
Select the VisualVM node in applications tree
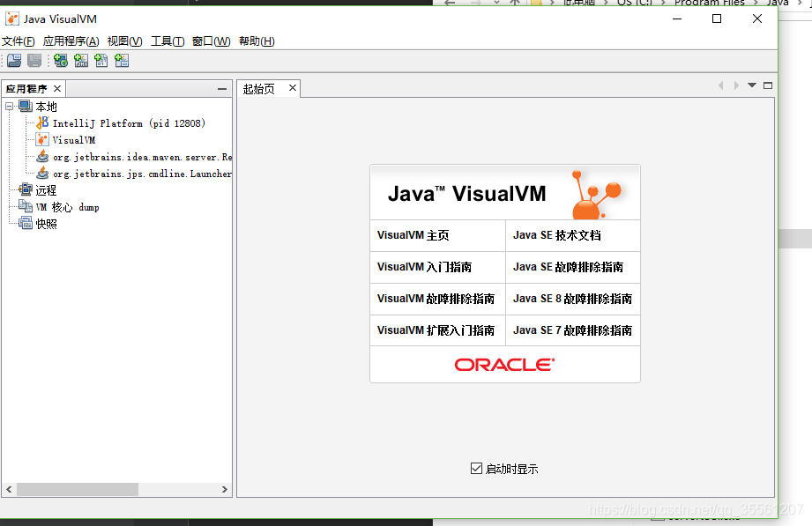(76, 139)
